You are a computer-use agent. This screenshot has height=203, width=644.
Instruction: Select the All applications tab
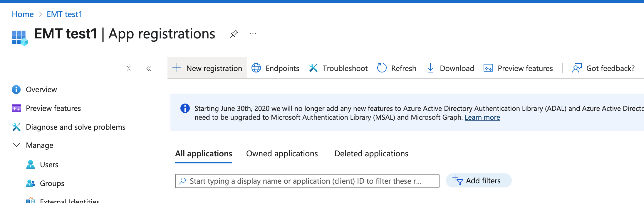[204, 154]
